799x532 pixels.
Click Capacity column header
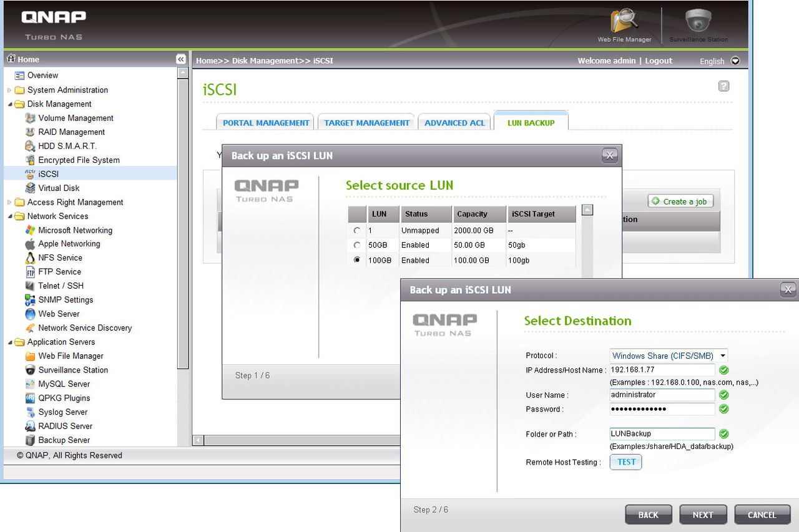point(479,214)
